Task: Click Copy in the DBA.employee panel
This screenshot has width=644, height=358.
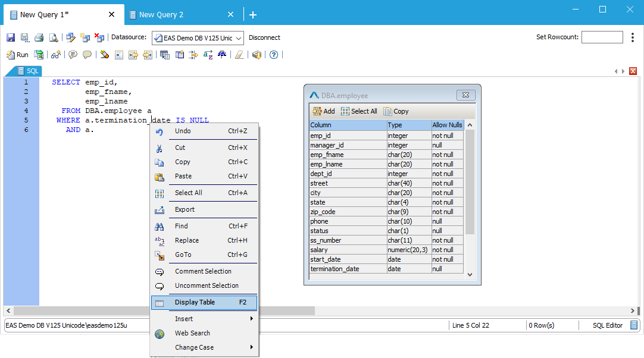Action: coord(396,111)
